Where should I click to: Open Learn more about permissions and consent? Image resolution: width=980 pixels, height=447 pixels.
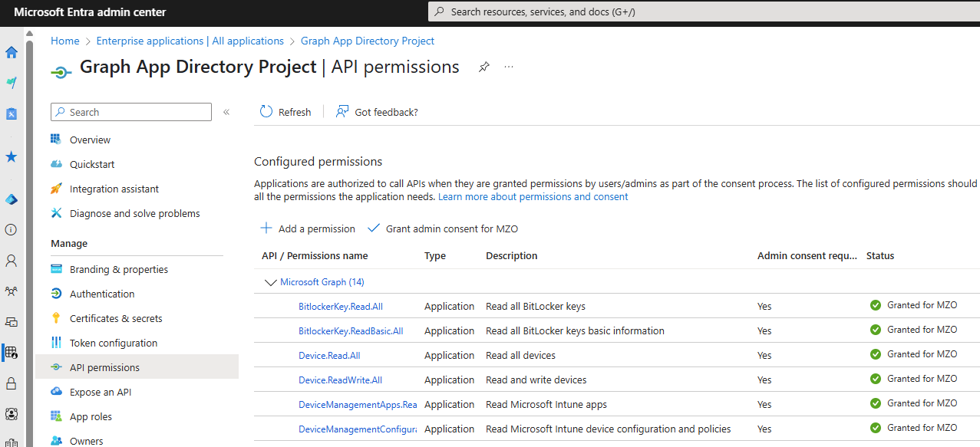click(533, 196)
